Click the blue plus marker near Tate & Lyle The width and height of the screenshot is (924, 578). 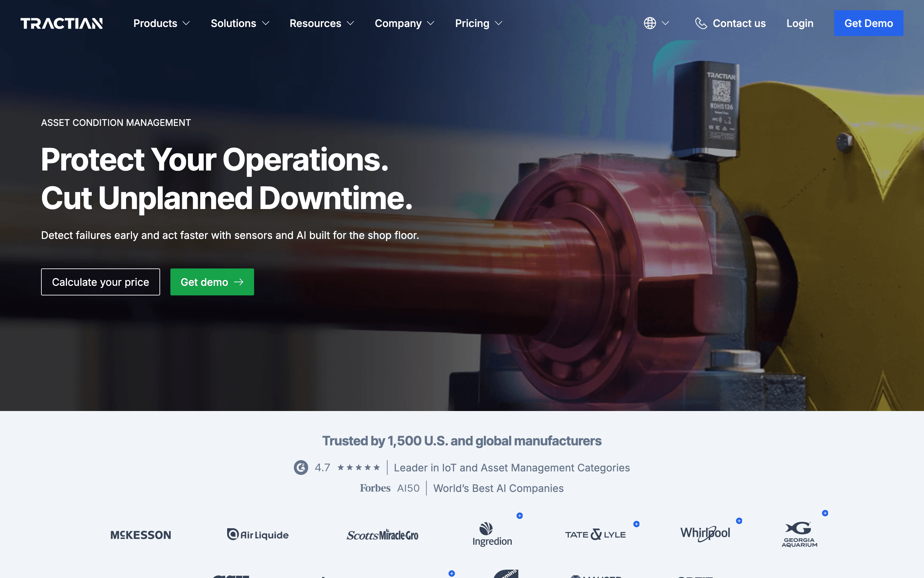637,524
